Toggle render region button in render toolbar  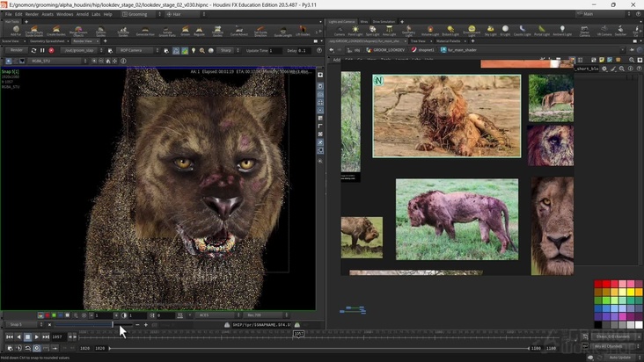point(176,50)
